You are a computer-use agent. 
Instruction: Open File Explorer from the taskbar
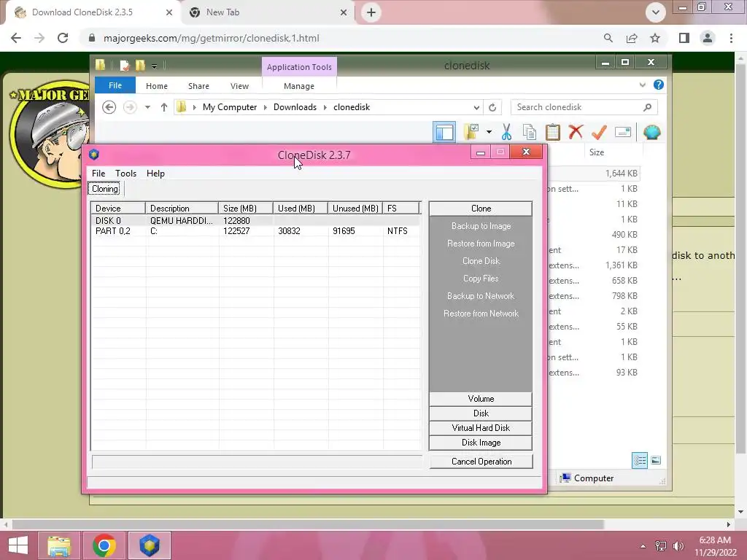[59, 545]
